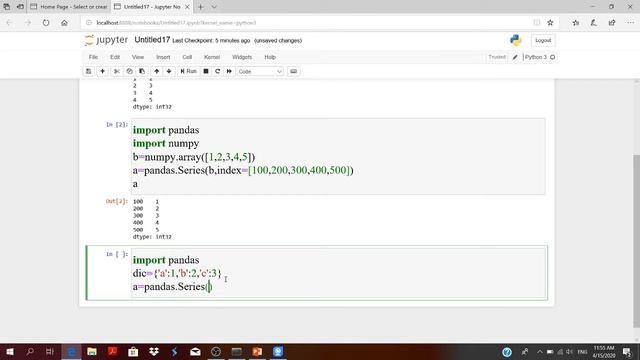Open browser settings and more menu
This screenshot has height=360, width=640.
coord(631,23)
